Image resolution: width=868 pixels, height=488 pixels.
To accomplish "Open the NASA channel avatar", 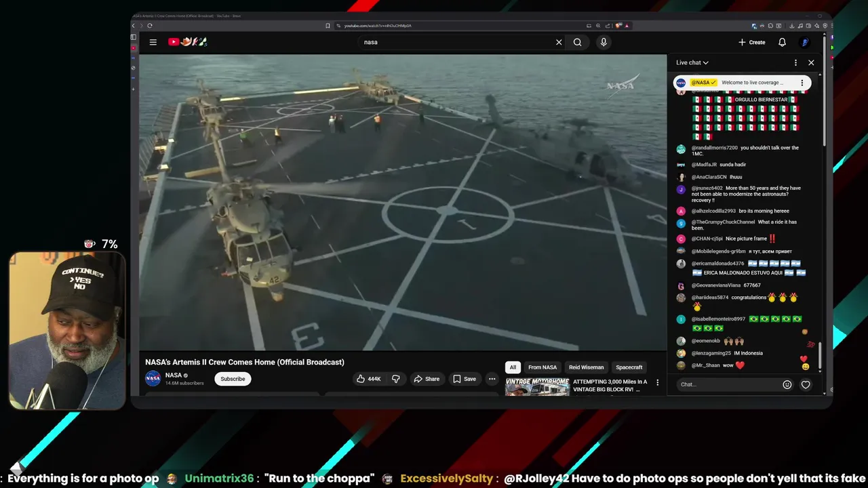I will [x=153, y=378].
